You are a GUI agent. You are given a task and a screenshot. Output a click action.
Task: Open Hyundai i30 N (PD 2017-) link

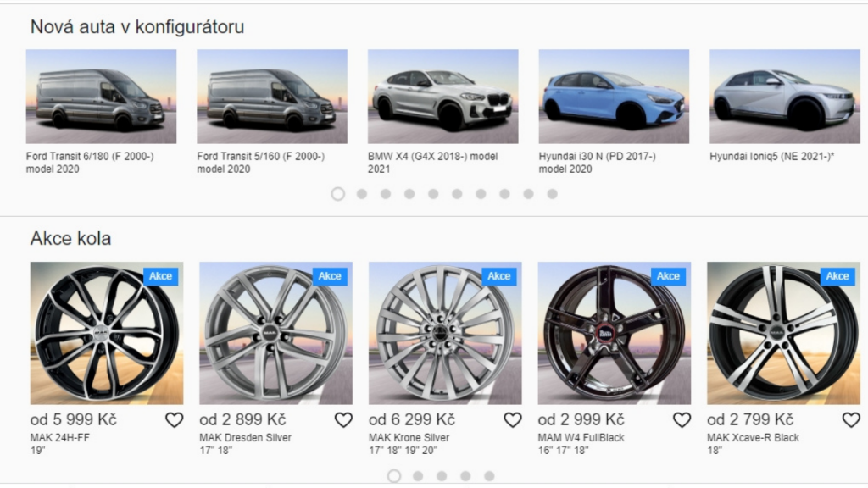[x=598, y=163]
